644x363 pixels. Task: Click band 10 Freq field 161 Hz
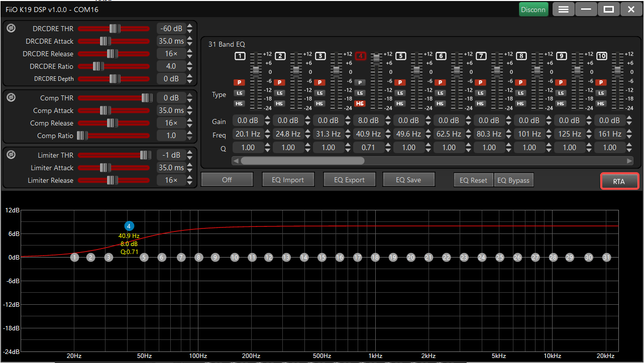(x=609, y=134)
